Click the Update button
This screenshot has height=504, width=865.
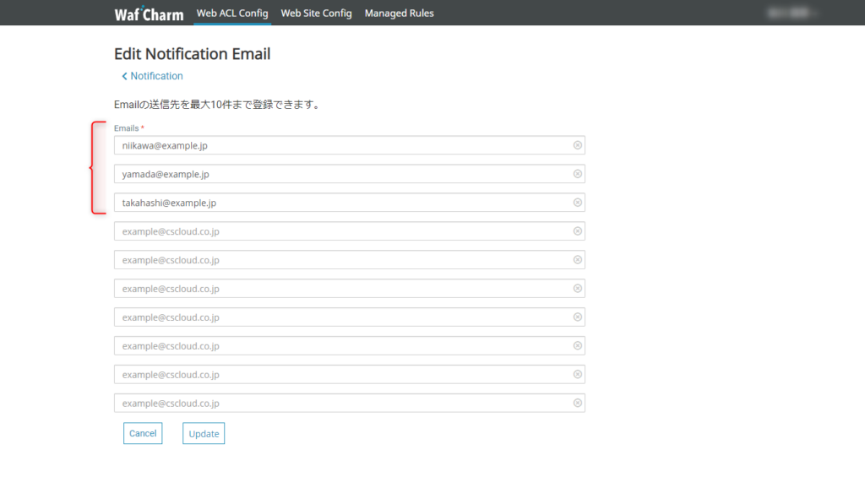(x=204, y=434)
